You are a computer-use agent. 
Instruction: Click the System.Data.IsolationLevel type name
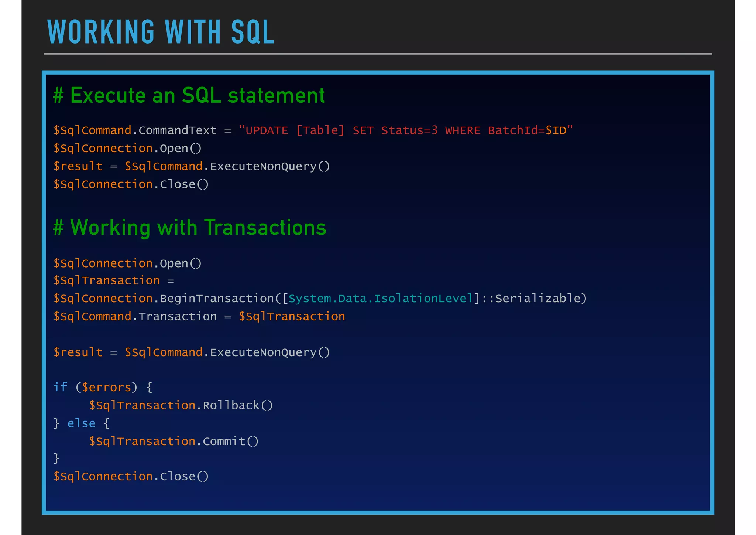[x=381, y=299]
